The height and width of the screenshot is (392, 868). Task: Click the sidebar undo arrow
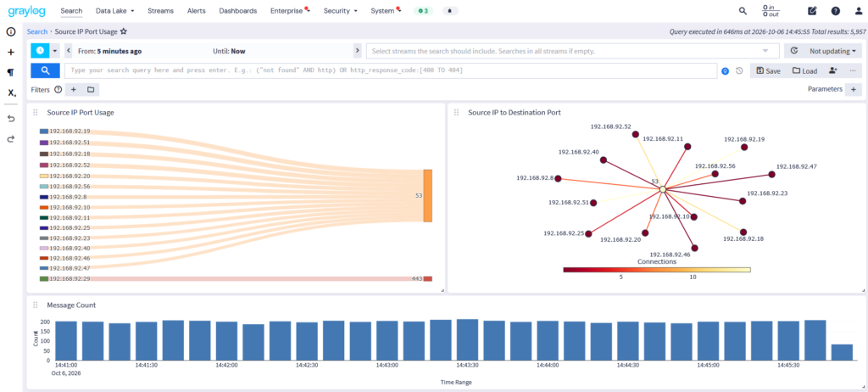10,119
